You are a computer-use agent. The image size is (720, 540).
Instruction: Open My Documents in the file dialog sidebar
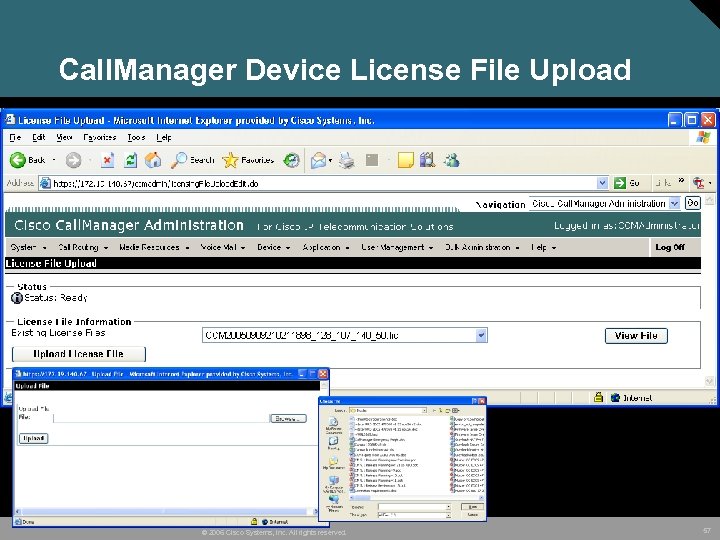(333, 461)
